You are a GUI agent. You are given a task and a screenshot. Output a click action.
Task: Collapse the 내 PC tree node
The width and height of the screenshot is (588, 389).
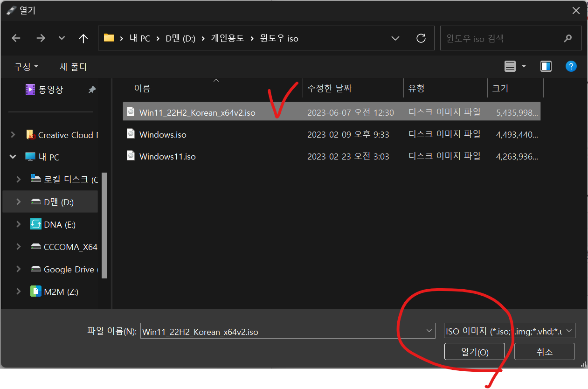coord(14,157)
